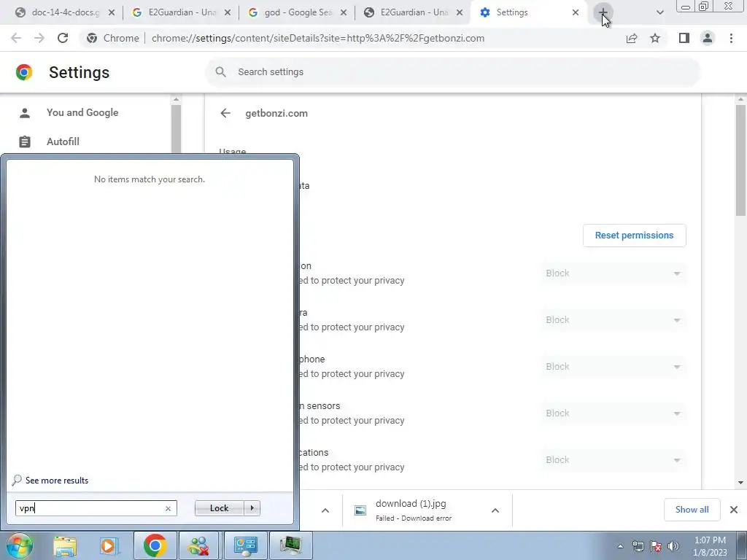Open Chrome three-dot menu
Image resolution: width=747 pixels, height=560 pixels.
pyautogui.click(x=731, y=38)
